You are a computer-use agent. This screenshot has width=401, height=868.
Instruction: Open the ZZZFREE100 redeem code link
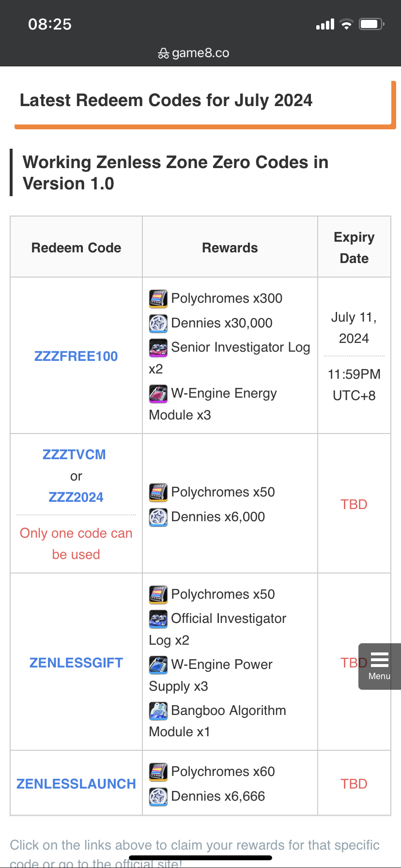76,356
